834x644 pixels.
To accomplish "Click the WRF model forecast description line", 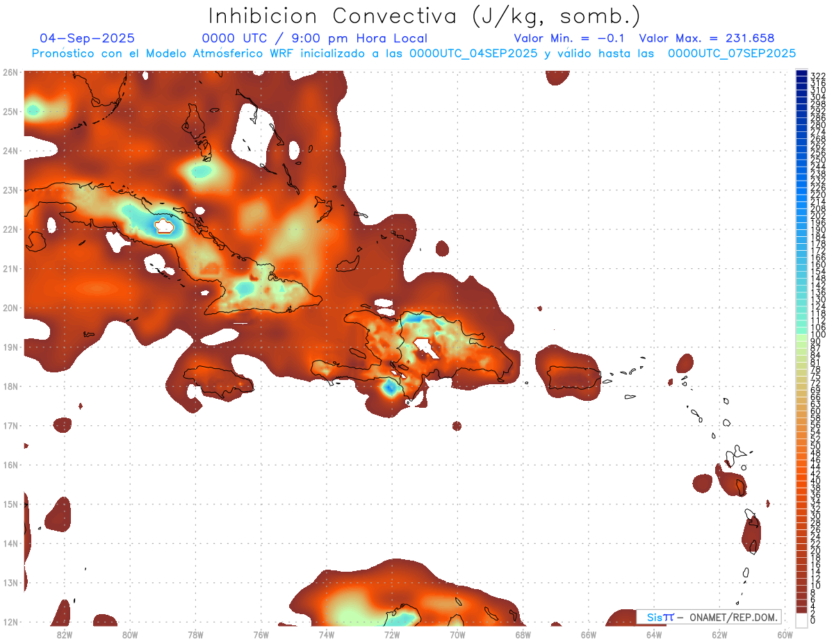I will pyautogui.click(x=414, y=53).
